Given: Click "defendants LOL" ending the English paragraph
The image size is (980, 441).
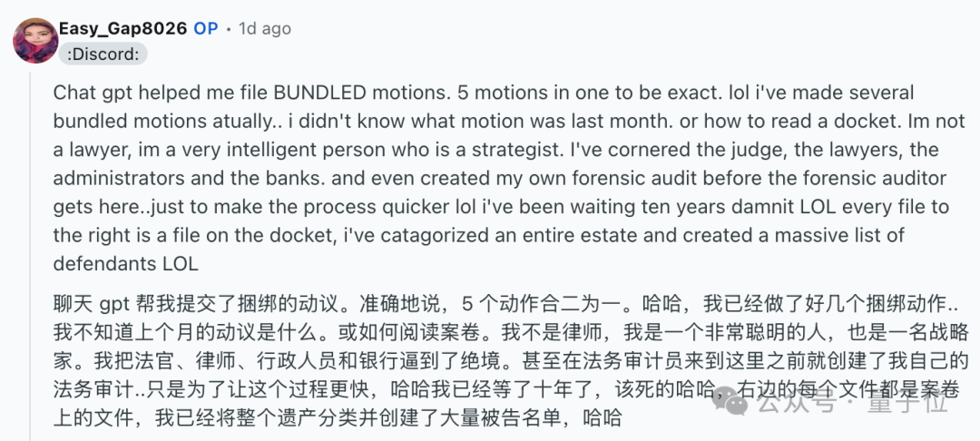Looking at the screenshot, I should click(x=125, y=263).
